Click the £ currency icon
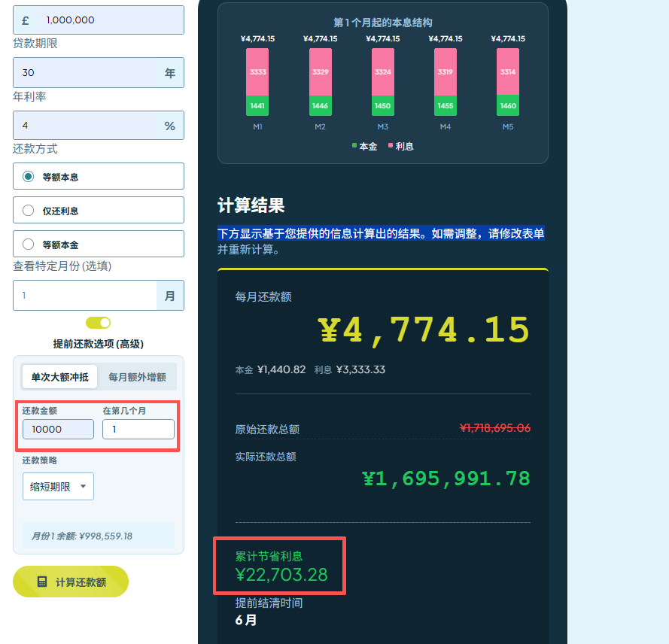Screen dimensions: 669x644 tap(25, 20)
